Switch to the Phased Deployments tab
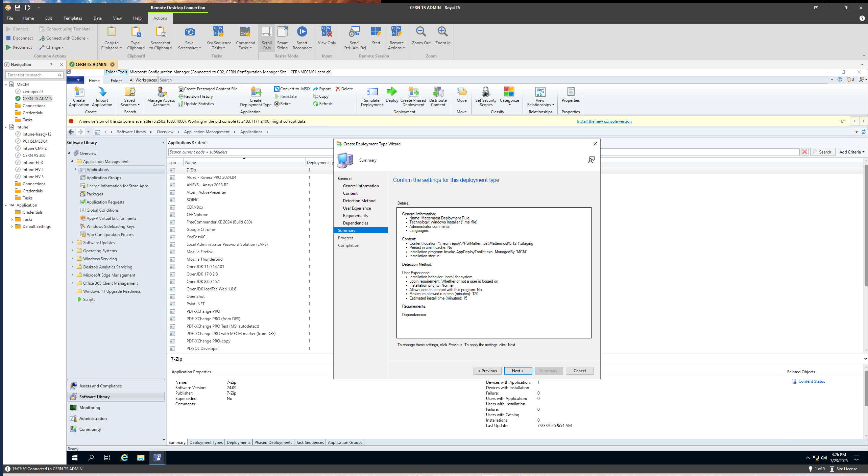Image resolution: width=868 pixels, height=476 pixels. click(x=273, y=442)
